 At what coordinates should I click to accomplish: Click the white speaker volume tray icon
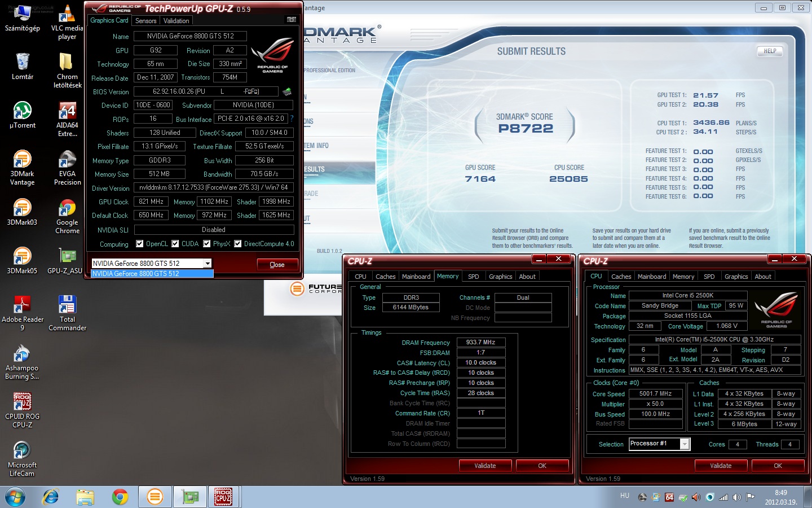coord(736,497)
